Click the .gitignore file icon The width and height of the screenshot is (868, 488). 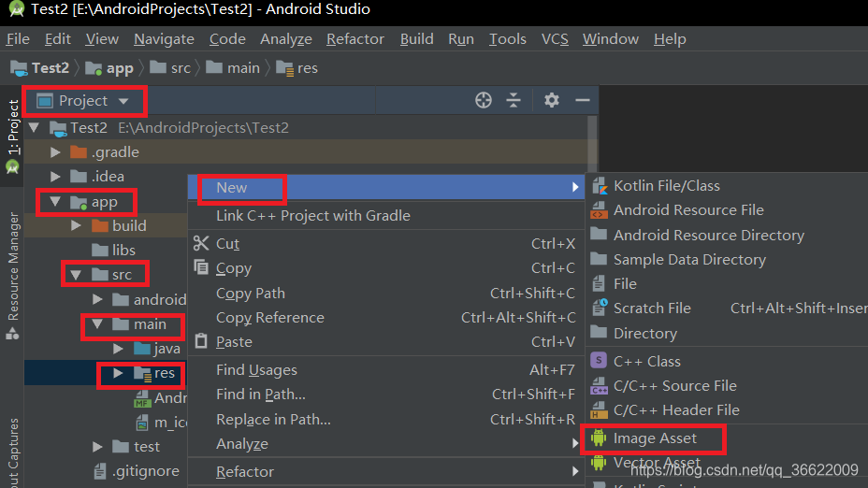(100, 471)
